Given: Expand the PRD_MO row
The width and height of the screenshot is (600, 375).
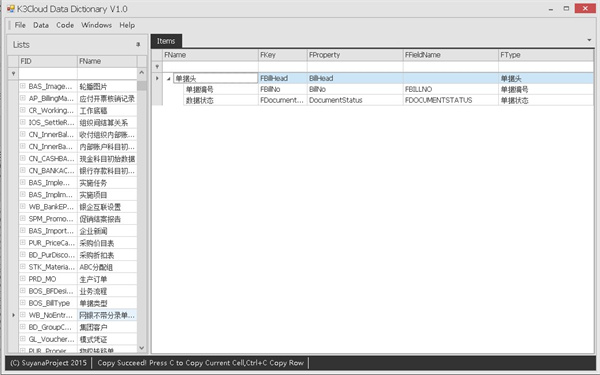Looking at the screenshot, I should click(x=23, y=279).
